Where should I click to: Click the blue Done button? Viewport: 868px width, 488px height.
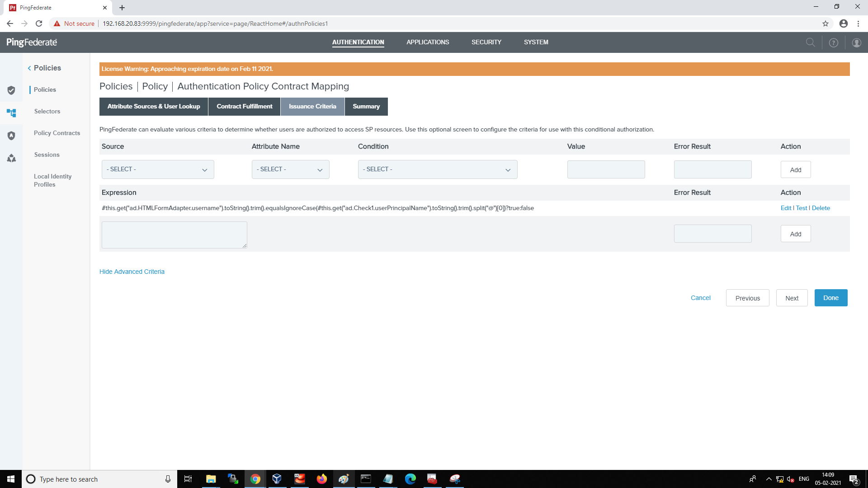(x=831, y=298)
